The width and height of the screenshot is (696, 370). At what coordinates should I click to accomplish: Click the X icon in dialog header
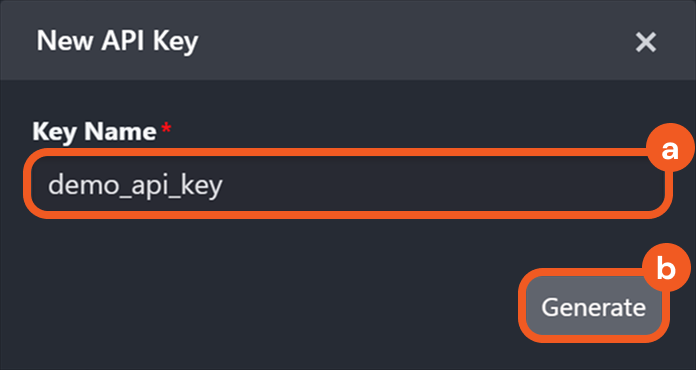[645, 43]
